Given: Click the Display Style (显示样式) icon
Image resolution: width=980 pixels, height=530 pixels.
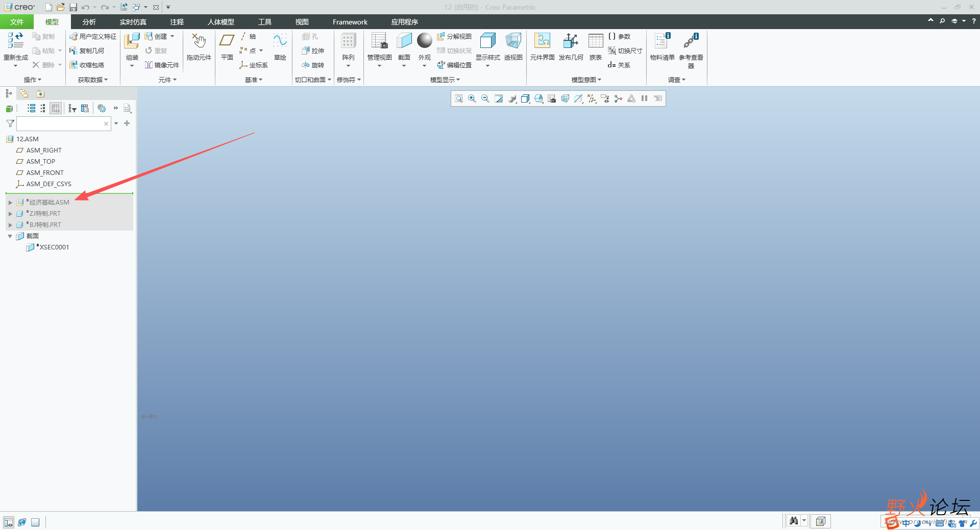Looking at the screenshot, I should [488, 40].
